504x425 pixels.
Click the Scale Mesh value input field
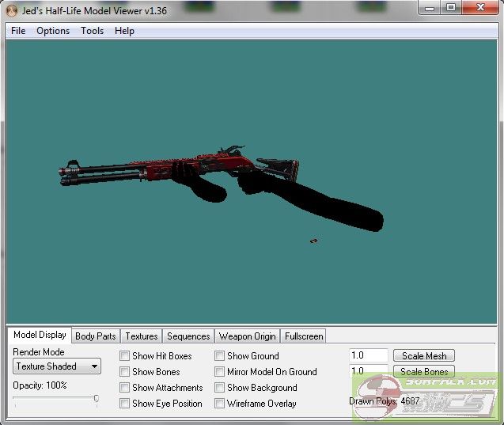click(x=368, y=356)
